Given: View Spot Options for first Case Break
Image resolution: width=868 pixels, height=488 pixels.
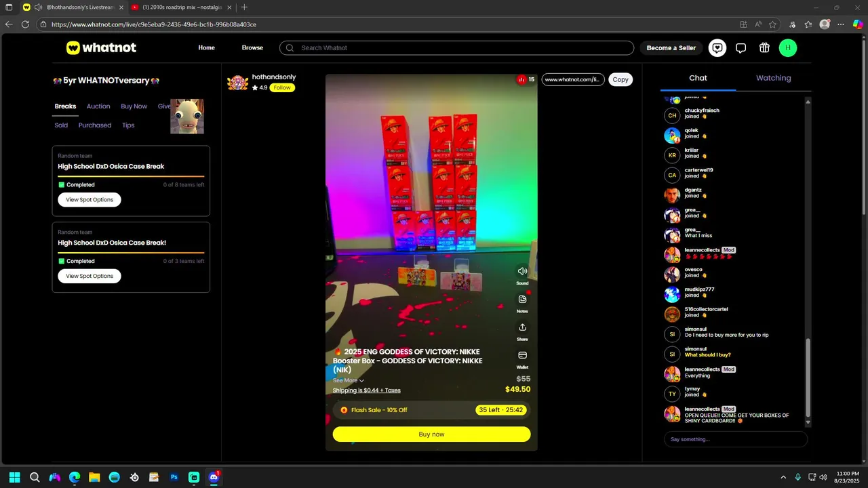Looking at the screenshot, I should (x=90, y=199).
